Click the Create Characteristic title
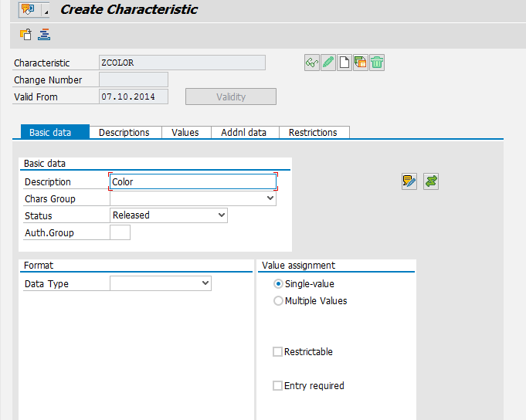Viewport: 526px width, 420px height. point(129,9)
